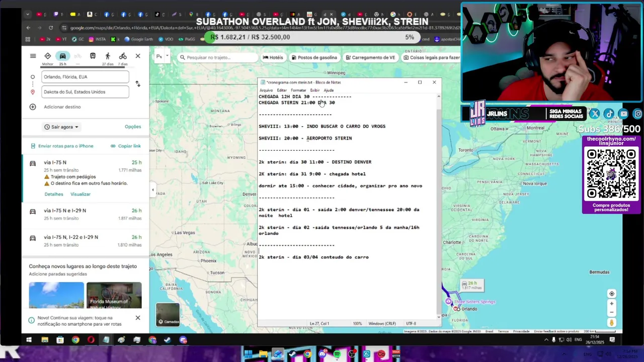Edit the Orlando, Flórida origin field

click(x=85, y=77)
